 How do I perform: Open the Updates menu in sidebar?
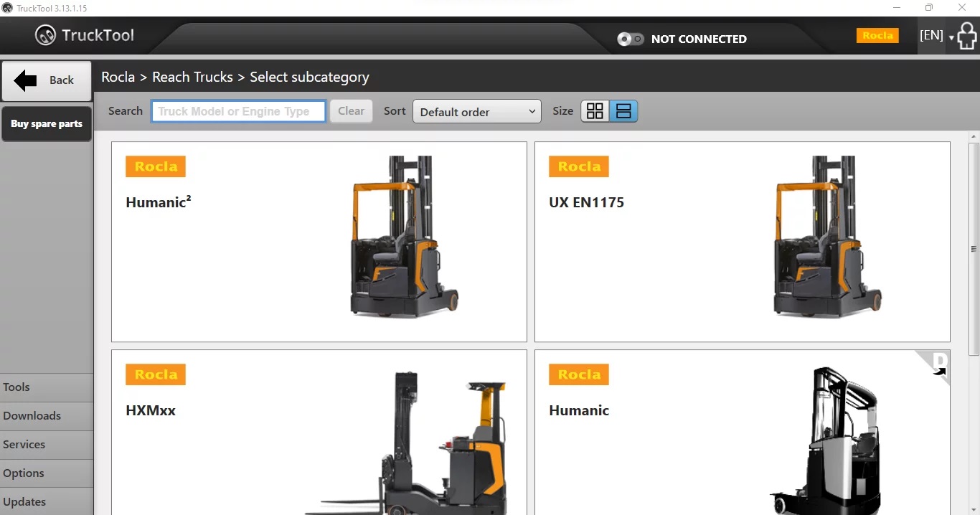pos(47,501)
